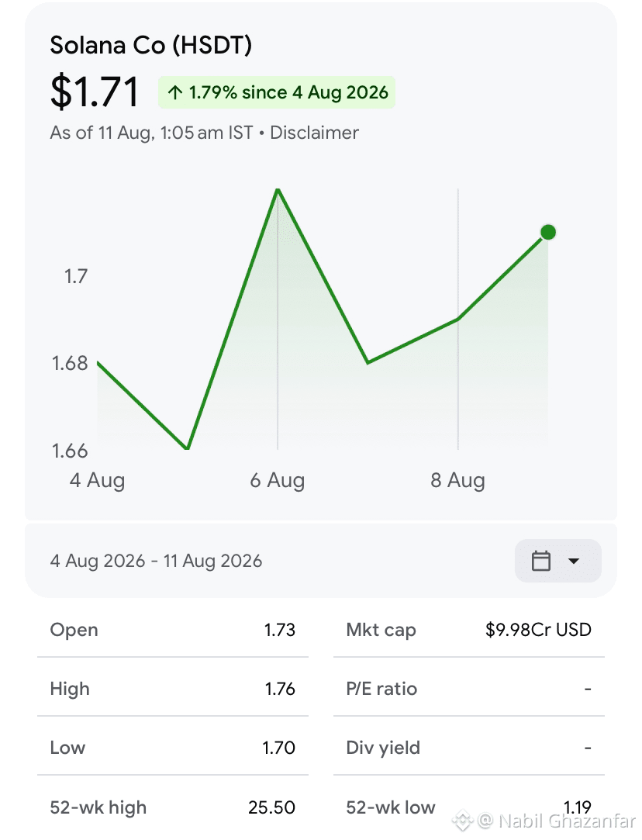Click the Solana Co (HSDT) title
Screen dimensions: 642x840
(x=150, y=45)
